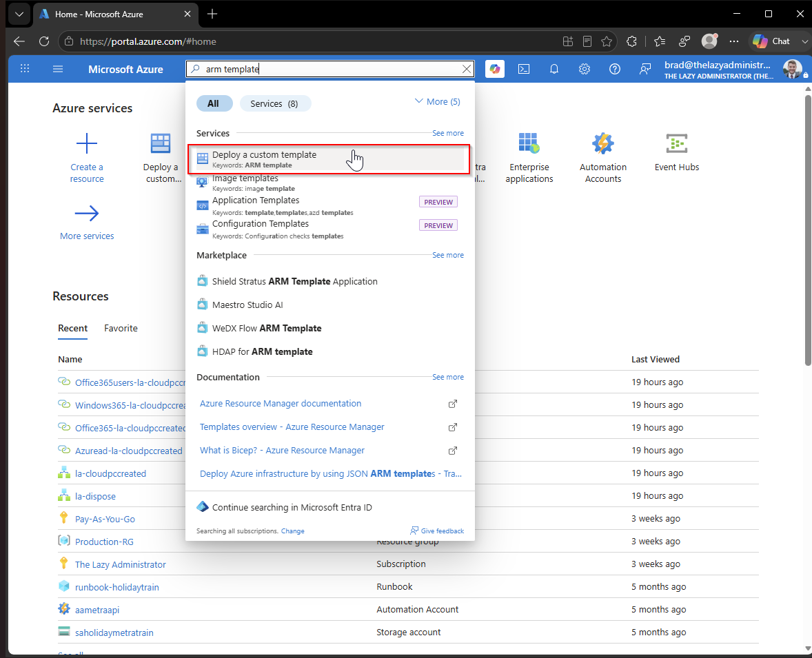Click See more next to Marketplace
This screenshot has width=812, height=658.
[x=448, y=255]
